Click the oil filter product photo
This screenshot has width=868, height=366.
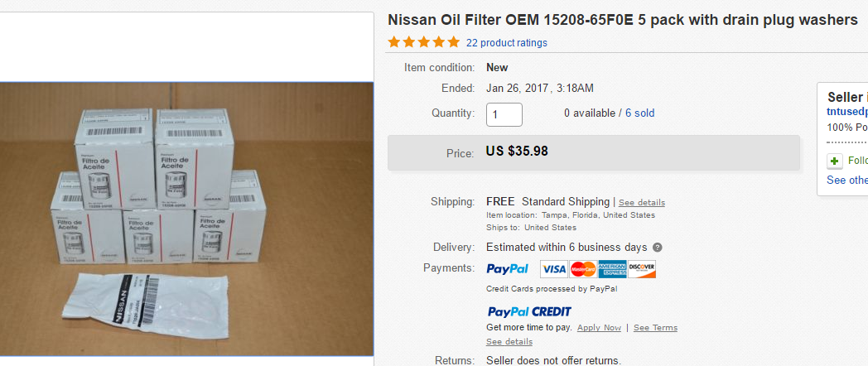pyautogui.click(x=186, y=219)
